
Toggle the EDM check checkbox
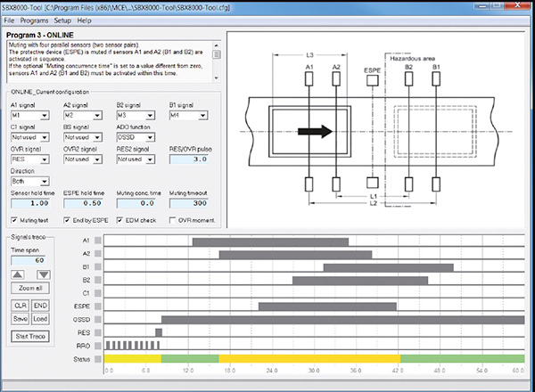[119, 220]
